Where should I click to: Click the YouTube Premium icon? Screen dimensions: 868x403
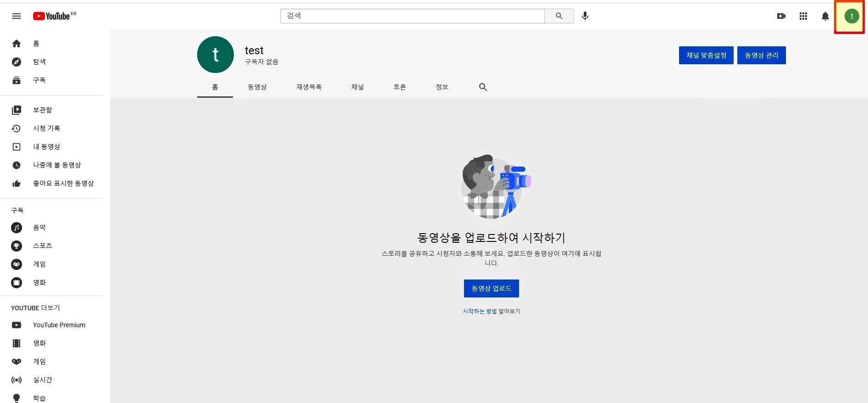pyautogui.click(x=17, y=325)
